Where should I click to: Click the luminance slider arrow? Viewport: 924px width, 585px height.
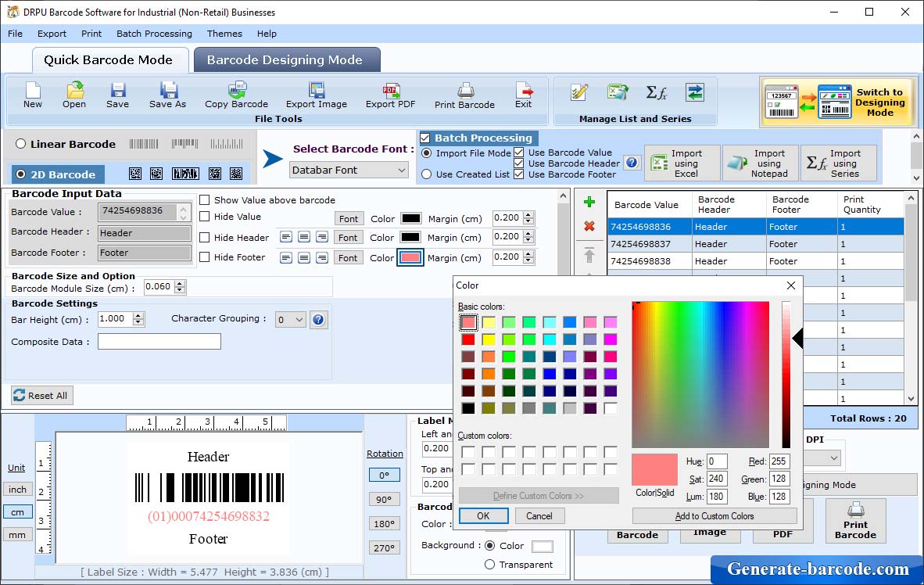(797, 339)
